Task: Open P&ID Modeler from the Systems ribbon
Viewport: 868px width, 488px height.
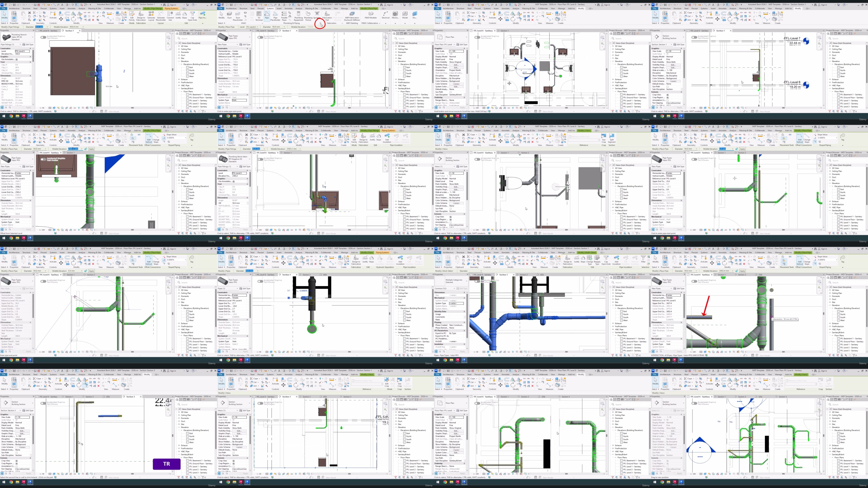Action: tap(371, 15)
